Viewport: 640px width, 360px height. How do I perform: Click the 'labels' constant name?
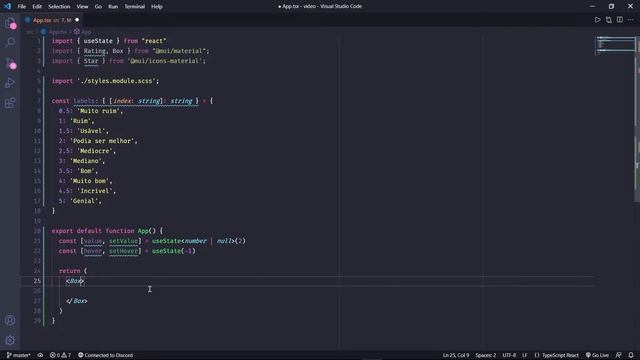coord(84,101)
